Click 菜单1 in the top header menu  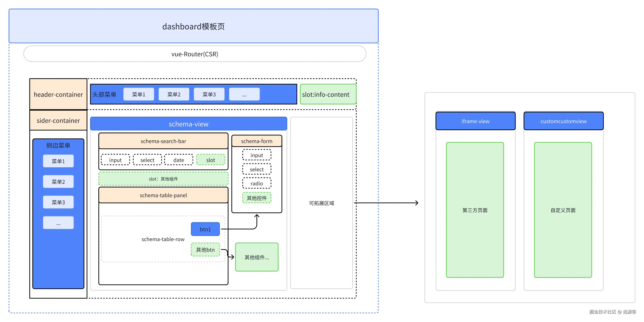138,94
